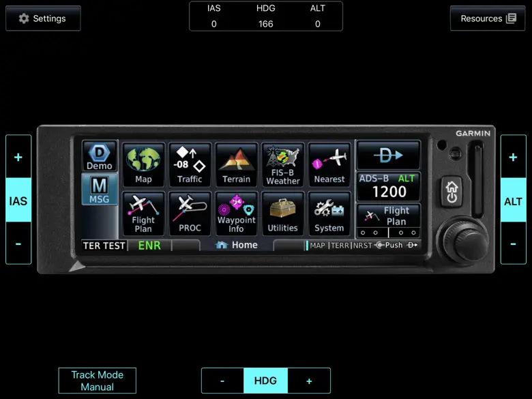This screenshot has width=532, height=399.
Task: Open the Flight Plan icon in home grid
Action: coord(143,213)
